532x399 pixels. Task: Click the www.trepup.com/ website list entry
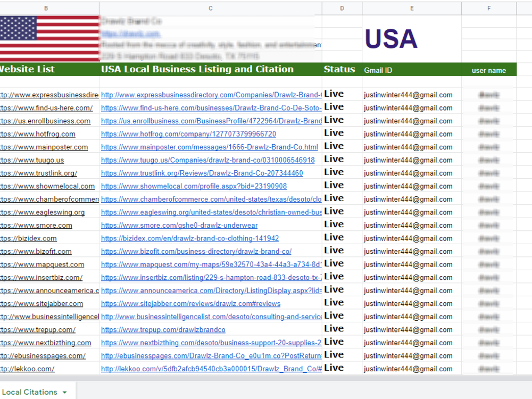(38, 330)
